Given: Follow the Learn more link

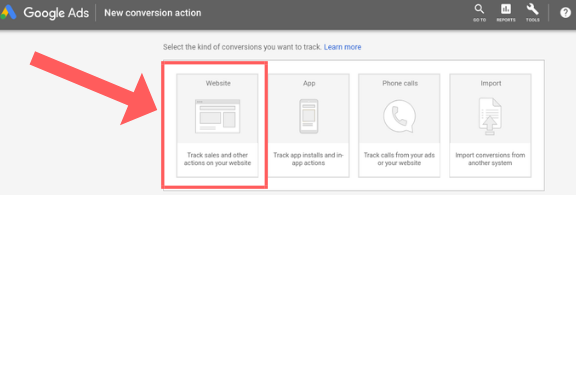Looking at the screenshot, I should click(342, 47).
